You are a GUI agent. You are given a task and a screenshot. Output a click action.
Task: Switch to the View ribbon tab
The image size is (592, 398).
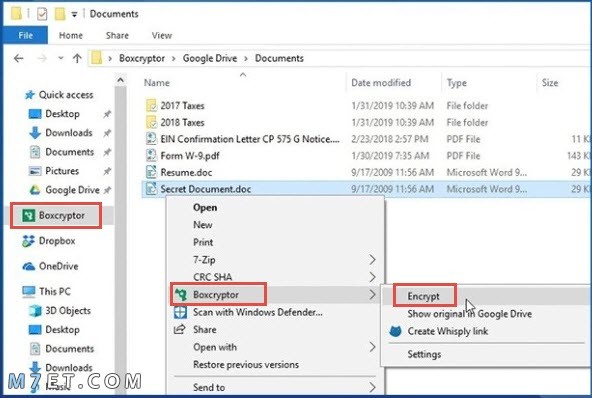point(162,35)
